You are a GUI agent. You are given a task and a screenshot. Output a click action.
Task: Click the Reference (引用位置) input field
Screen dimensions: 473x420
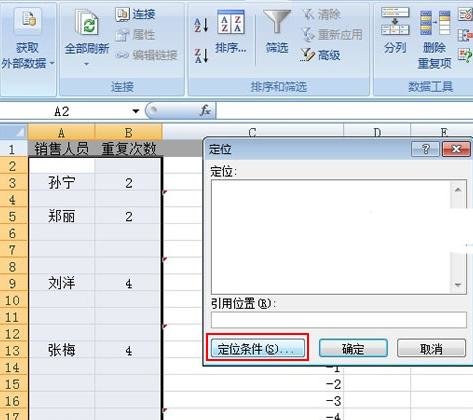(x=339, y=320)
